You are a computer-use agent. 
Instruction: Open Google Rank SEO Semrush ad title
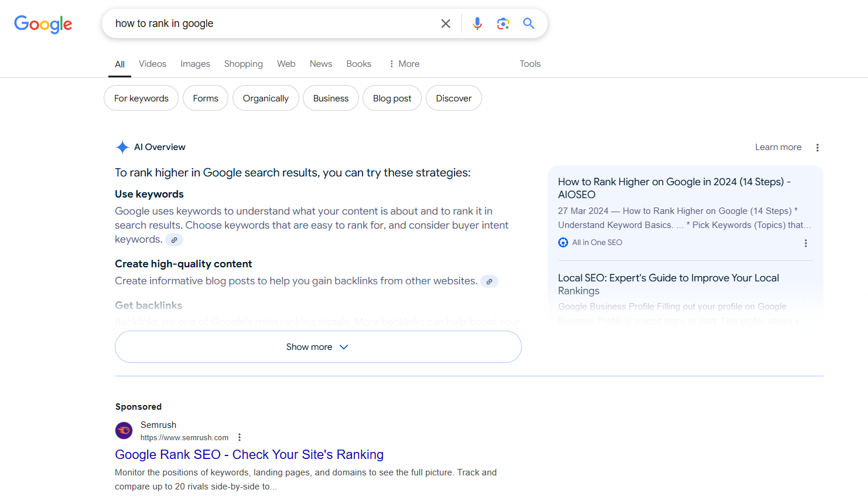(x=250, y=455)
